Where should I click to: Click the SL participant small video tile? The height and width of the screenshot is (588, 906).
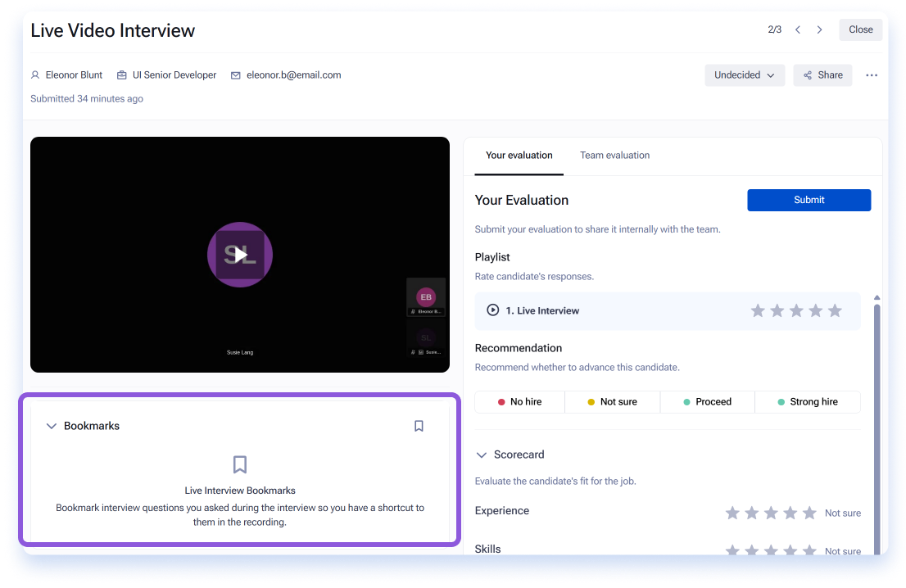click(x=426, y=338)
